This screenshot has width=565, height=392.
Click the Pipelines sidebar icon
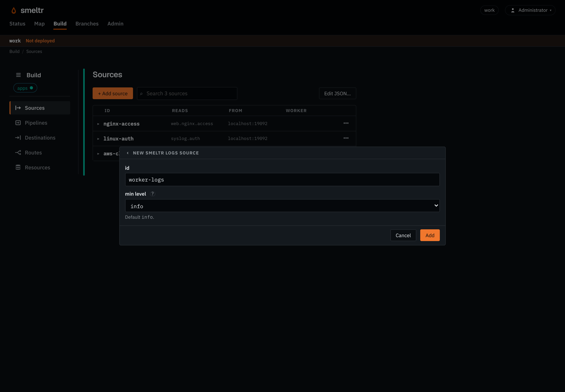18,123
